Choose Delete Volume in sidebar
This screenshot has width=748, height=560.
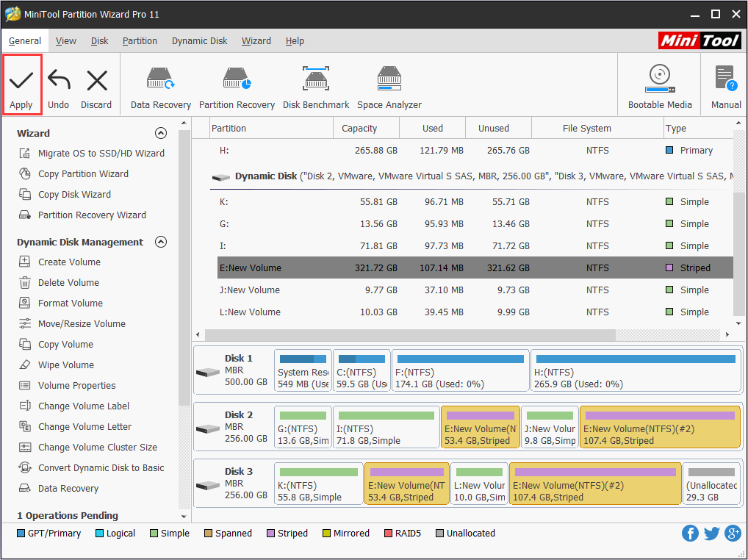(x=59, y=282)
